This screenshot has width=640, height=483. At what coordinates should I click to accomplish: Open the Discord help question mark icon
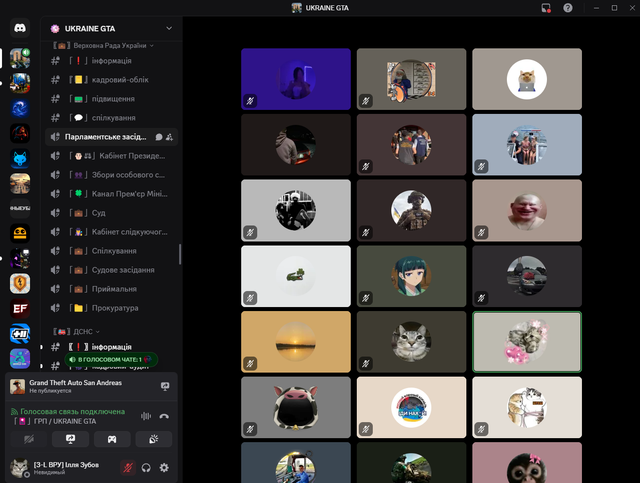[568, 8]
